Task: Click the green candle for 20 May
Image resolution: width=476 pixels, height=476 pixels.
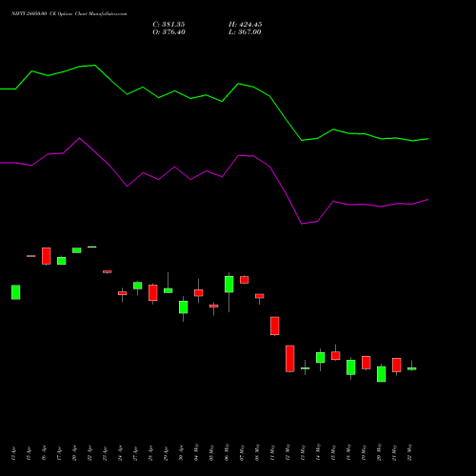Action: pos(382,374)
